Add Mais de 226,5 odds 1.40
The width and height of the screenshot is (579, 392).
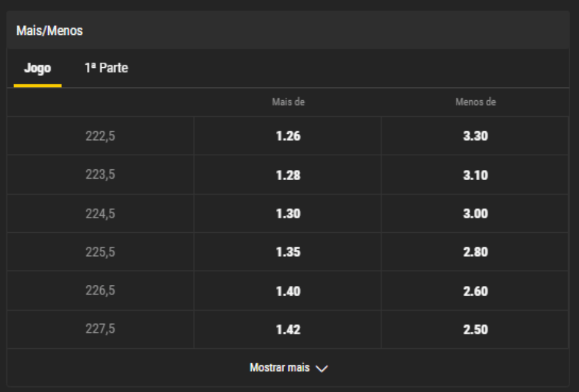[288, 291]
